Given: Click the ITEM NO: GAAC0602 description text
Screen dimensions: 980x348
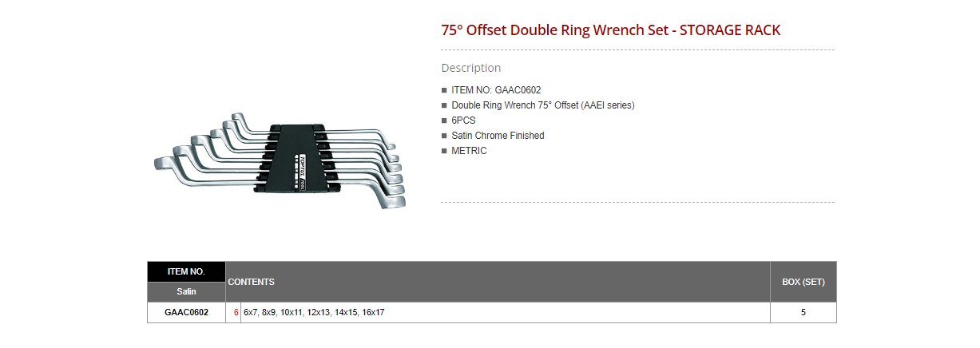Looking at the screenshot, I should click(496, 90).
